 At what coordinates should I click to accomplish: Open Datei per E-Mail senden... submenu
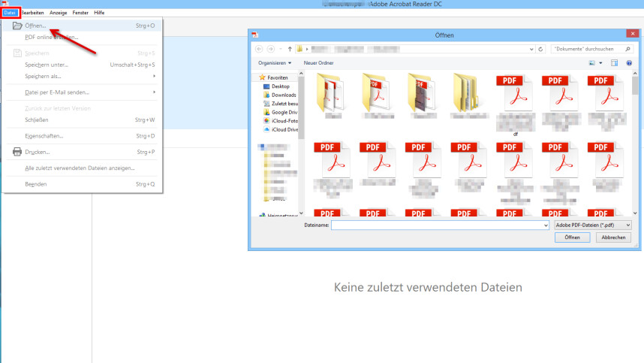pyautogui.click(x=83, y=92)
